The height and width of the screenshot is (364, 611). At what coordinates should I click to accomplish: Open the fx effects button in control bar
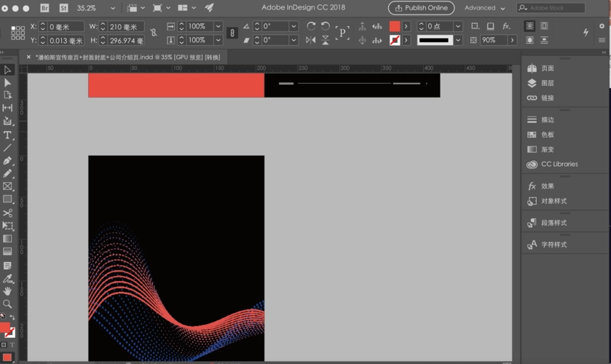click(506, 26)
